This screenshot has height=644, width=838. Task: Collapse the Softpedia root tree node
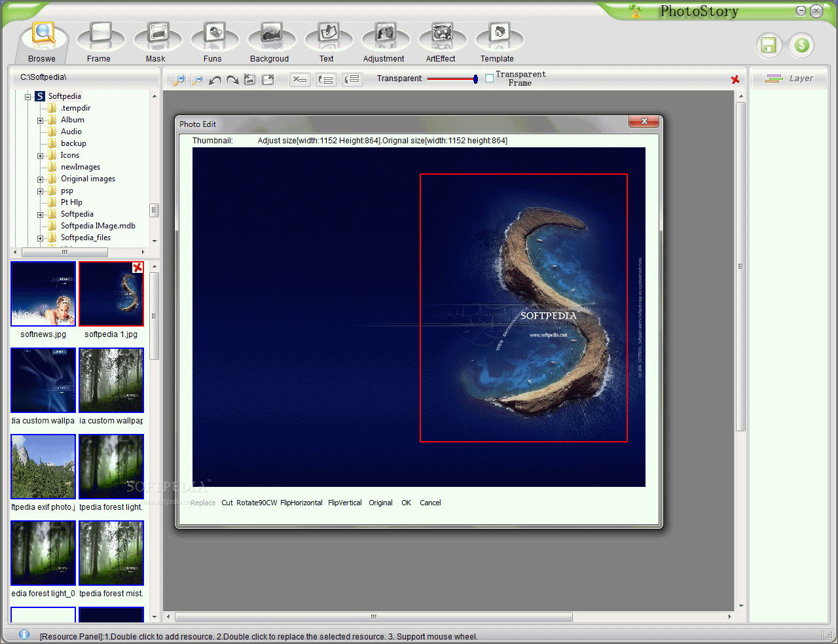point(28,97)
